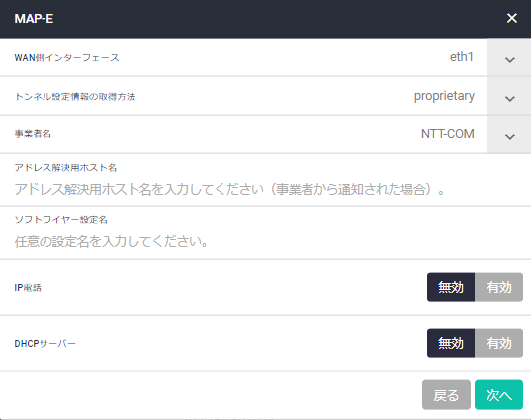Enable DHCPサーバー with 有効
The image size is (531, 420).
click(498, 343)
